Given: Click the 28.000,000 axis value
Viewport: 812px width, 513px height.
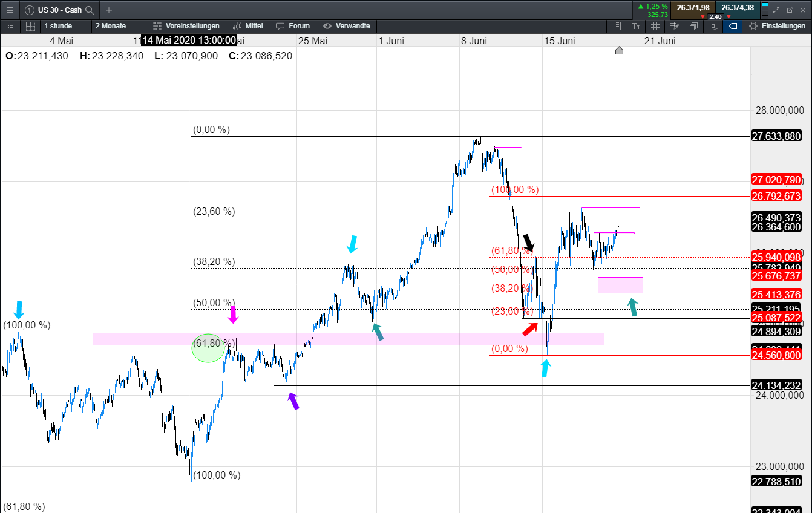Looking at the screenshot, I should click(779, 111).
